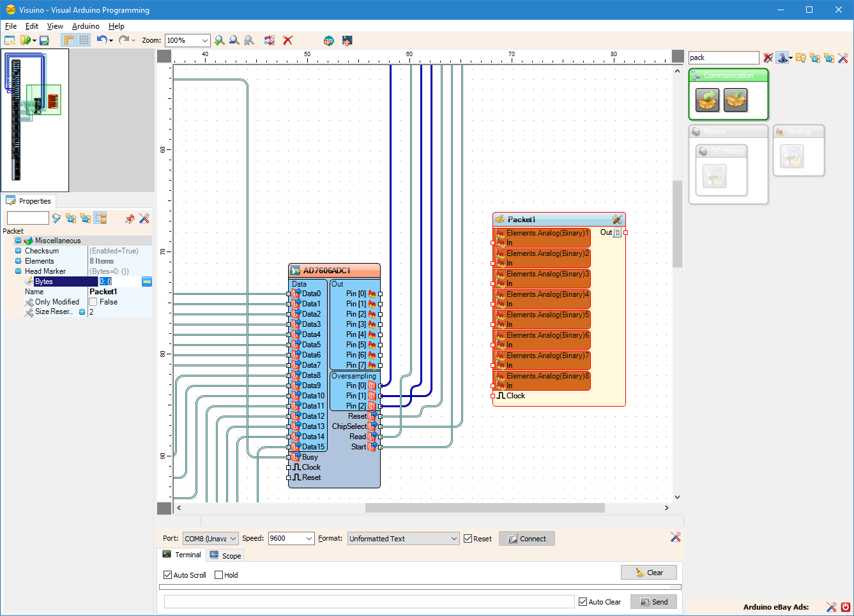Image resolution: width=854 pixels, height=616 pixels.
Task: Click the collapse all categories palette icon
Action: click(x=829, y=57)
